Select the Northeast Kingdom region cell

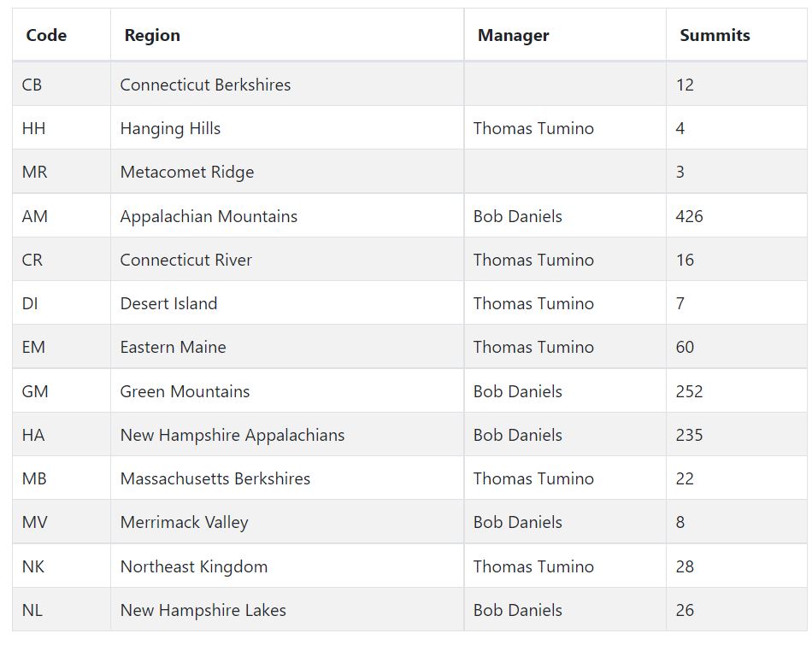tap(287, 566)
